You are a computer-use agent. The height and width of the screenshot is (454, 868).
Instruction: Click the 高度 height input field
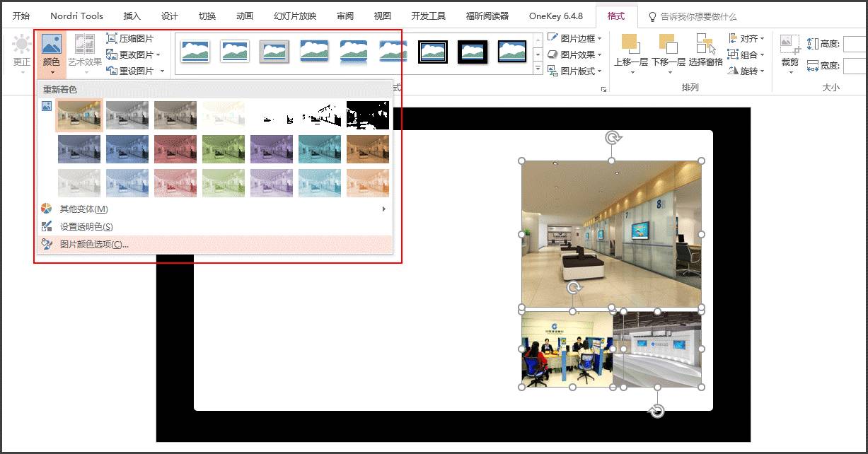pyautogui.click(x=855, y=44)
